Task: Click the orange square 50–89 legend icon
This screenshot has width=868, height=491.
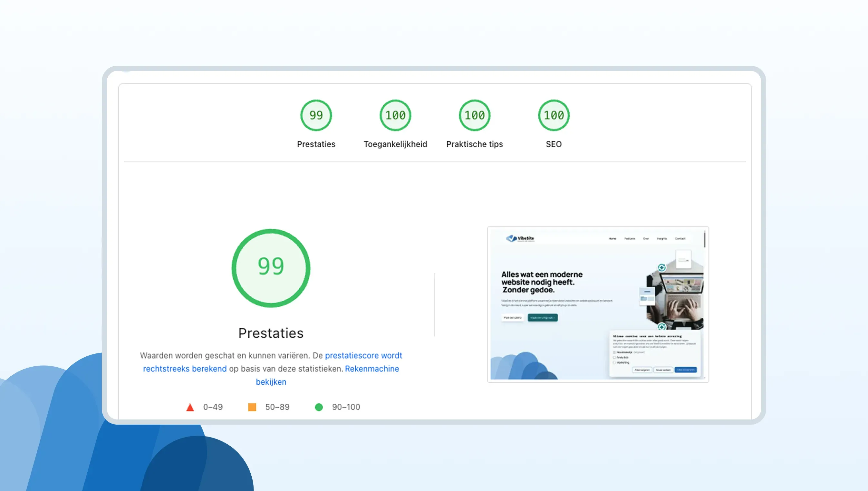Action: [252, 407]
